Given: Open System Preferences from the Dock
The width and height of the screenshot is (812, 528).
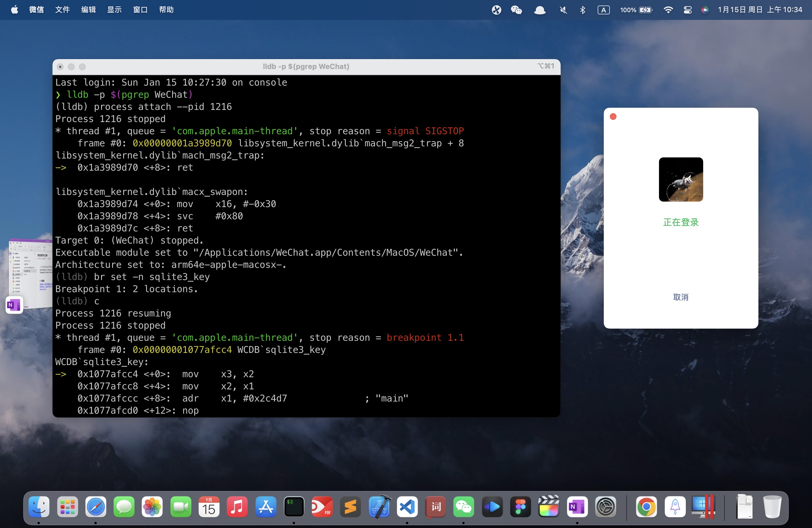Looking at the screenshot, I should point(605,507).
